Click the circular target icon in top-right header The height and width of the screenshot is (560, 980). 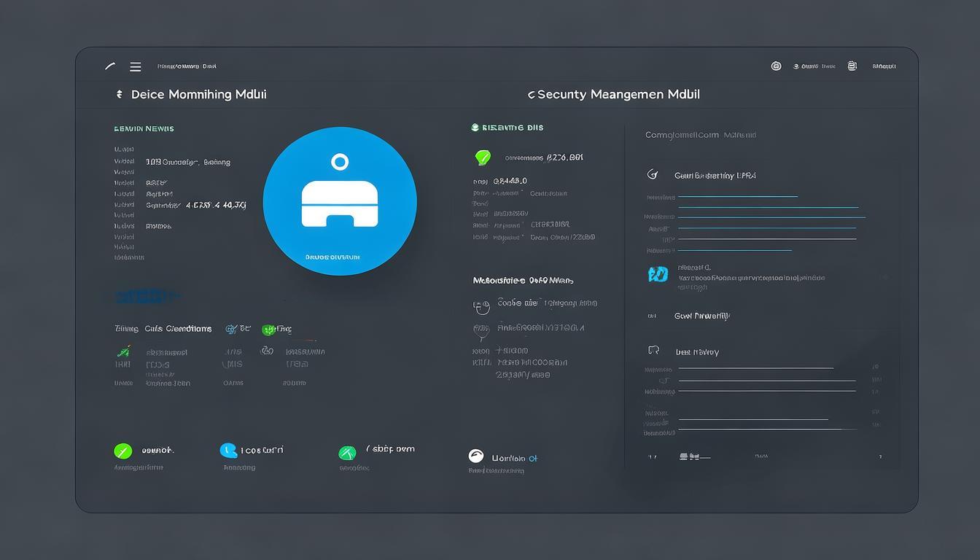(776, 66)
